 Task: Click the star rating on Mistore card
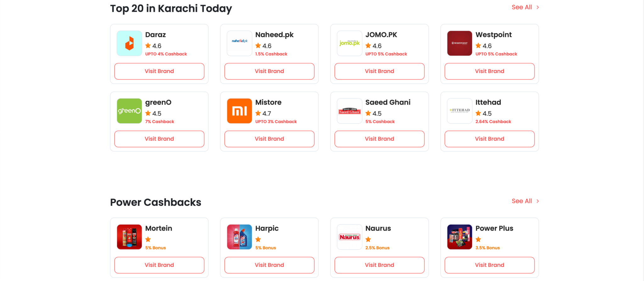258,113
